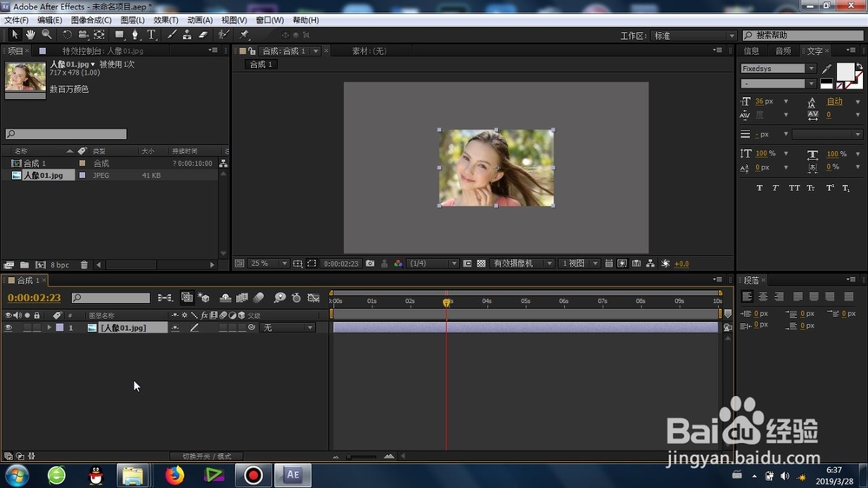
Task: Enable motion blur for timeline
Action: (x=258, y=298)
